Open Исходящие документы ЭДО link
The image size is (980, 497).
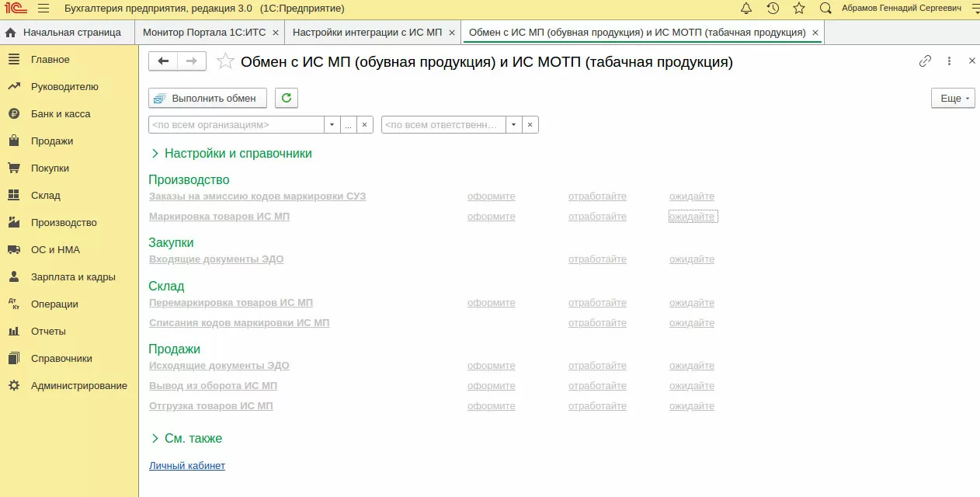tap(219, 366)
